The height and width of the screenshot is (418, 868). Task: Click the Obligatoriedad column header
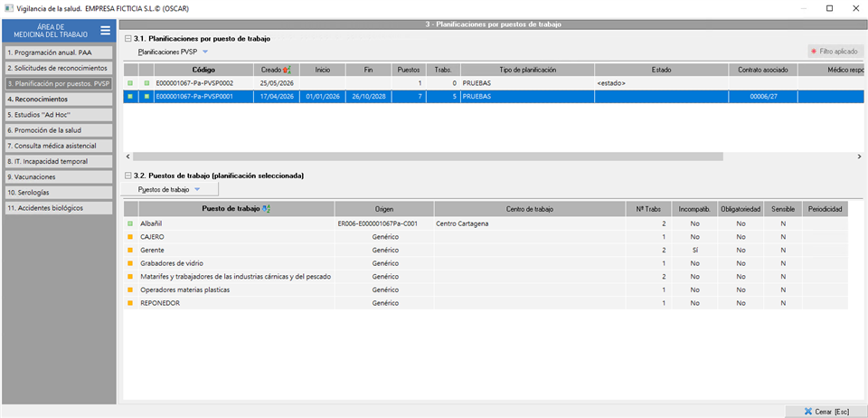[741, 209]
